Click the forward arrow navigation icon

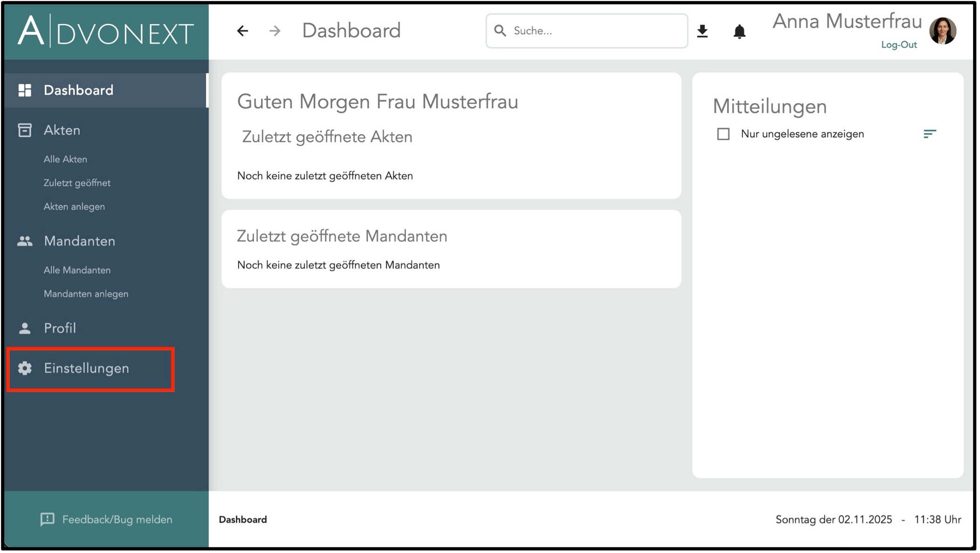(x=275, y=31)
